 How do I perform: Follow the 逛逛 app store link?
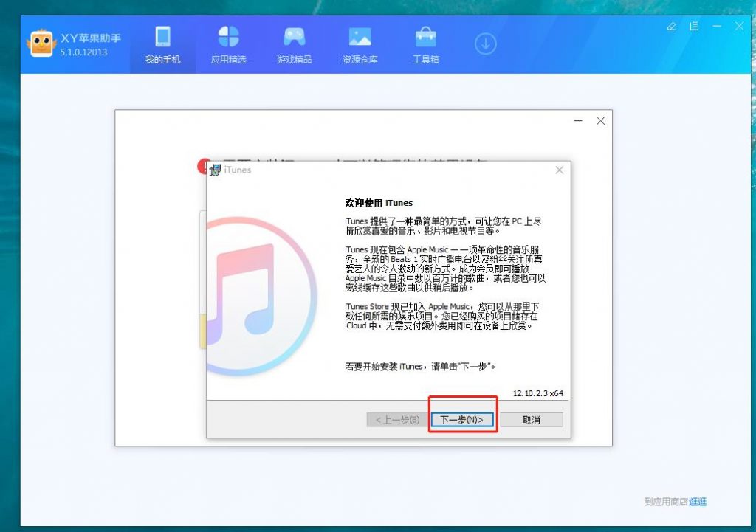tap(698, 502)
